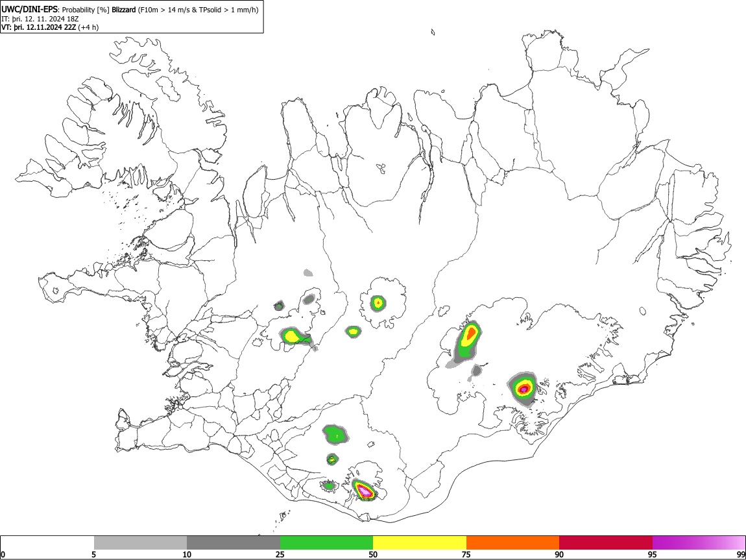Click the orange-core elongated blob in central east
746x560 pixels.
tap(468, 338)
